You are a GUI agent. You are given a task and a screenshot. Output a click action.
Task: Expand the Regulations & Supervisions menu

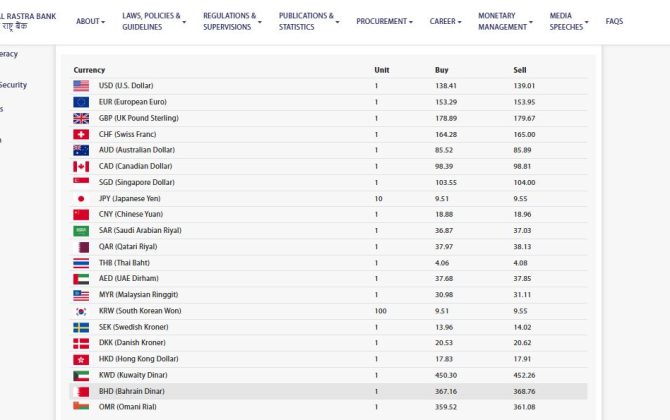[232, 21]
